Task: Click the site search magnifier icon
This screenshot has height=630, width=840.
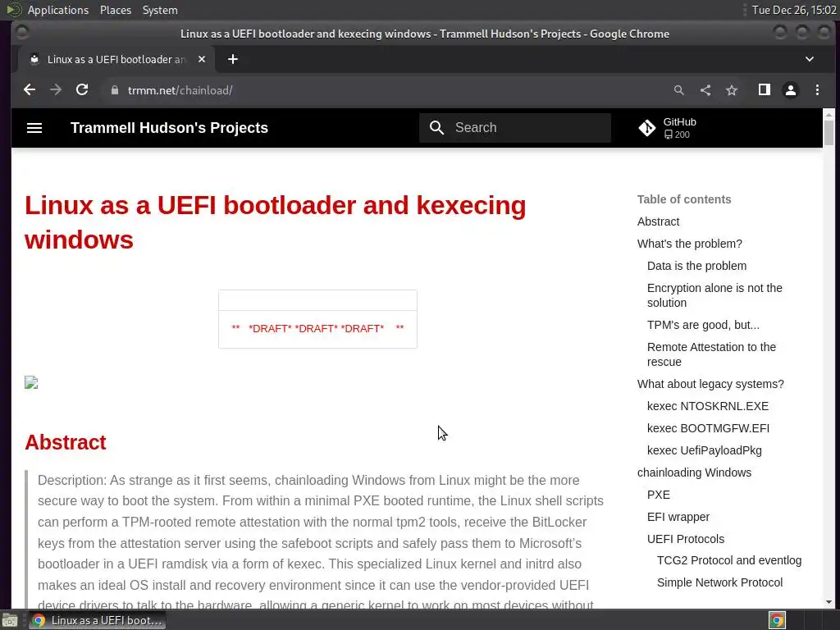Action: tap(436, 127)
